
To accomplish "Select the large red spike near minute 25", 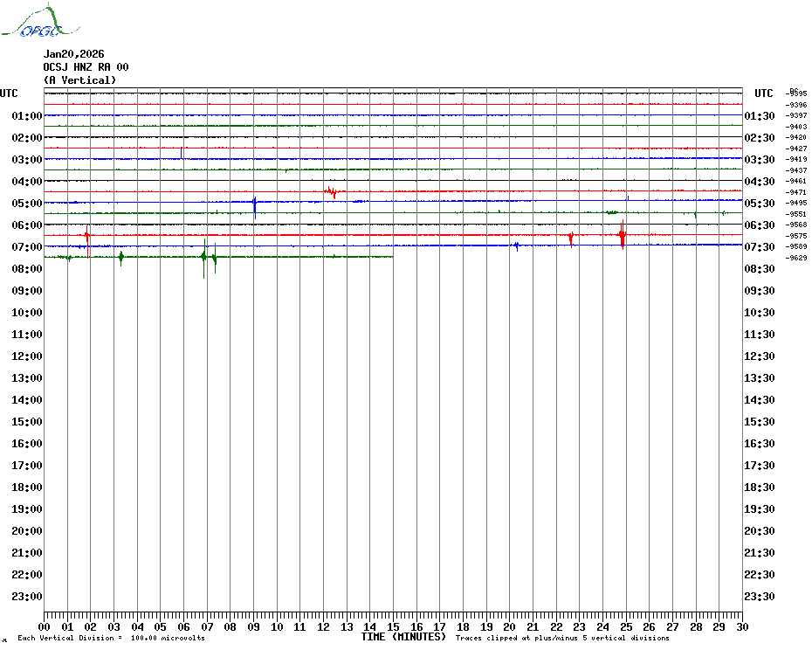I will point(622,236).
